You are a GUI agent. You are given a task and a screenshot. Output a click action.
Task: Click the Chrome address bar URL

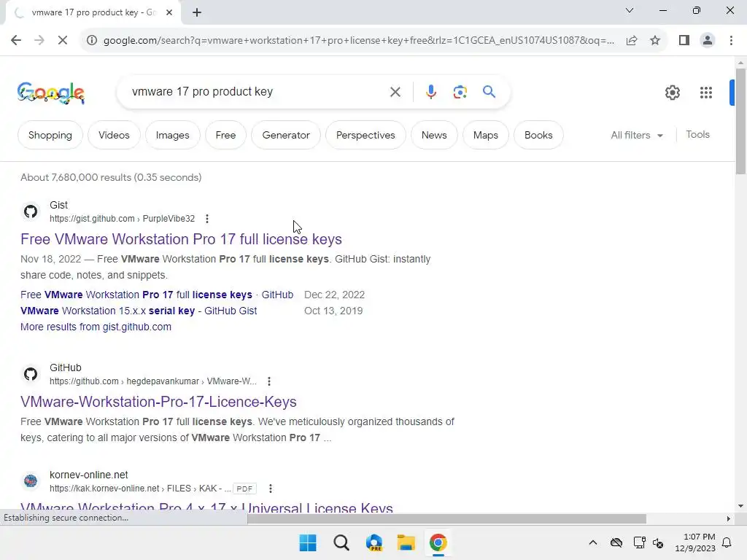coord(359,41)
